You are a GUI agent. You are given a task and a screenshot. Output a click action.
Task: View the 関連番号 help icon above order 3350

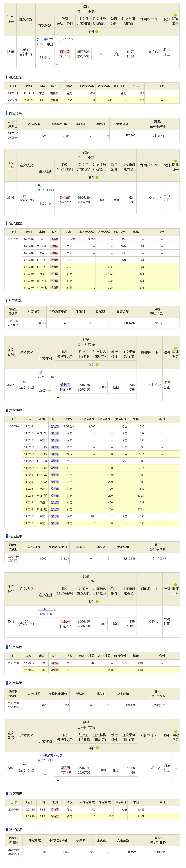pyautogui.click(x=176, y=731)
